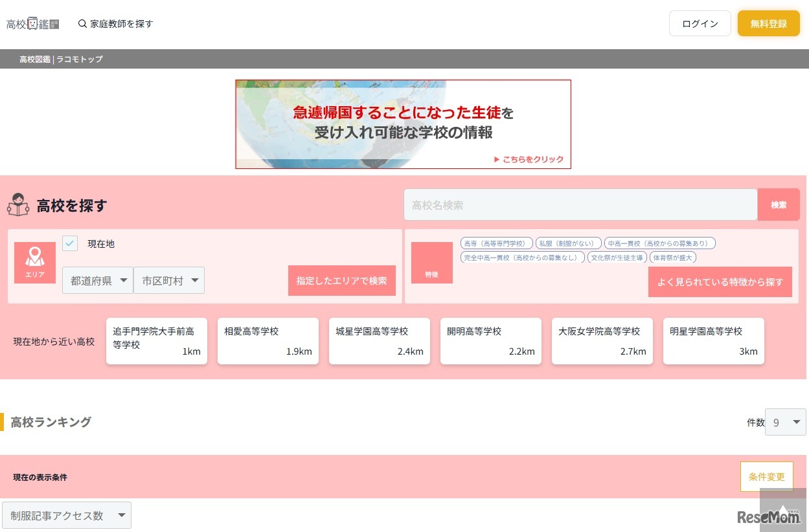Open the 相愛高等学校 nearby school card
The width and height of the screenshot is (809, 532).
[268, 341]
